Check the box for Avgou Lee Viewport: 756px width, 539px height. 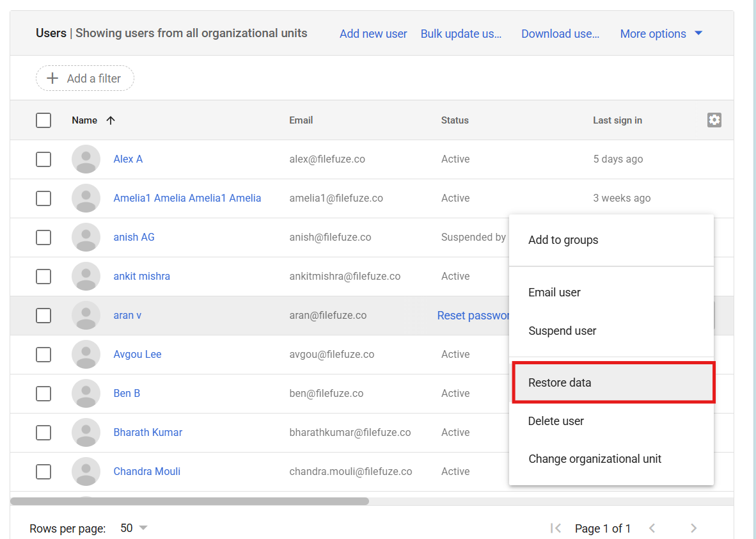point(43,354)
